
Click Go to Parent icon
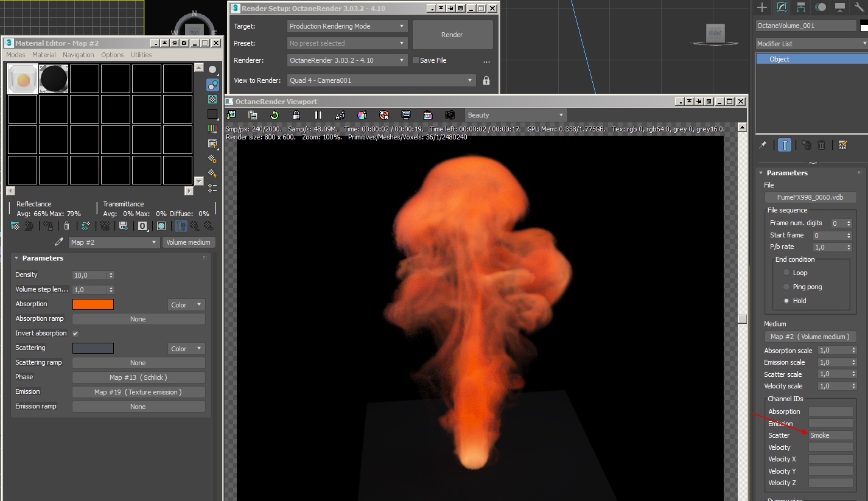195,226
